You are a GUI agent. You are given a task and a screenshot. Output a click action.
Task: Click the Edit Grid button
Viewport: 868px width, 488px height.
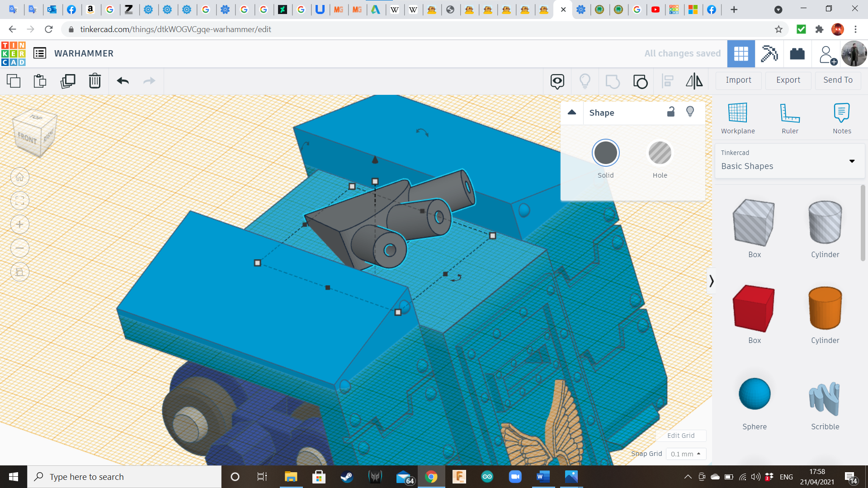click(x=681, y=436)
